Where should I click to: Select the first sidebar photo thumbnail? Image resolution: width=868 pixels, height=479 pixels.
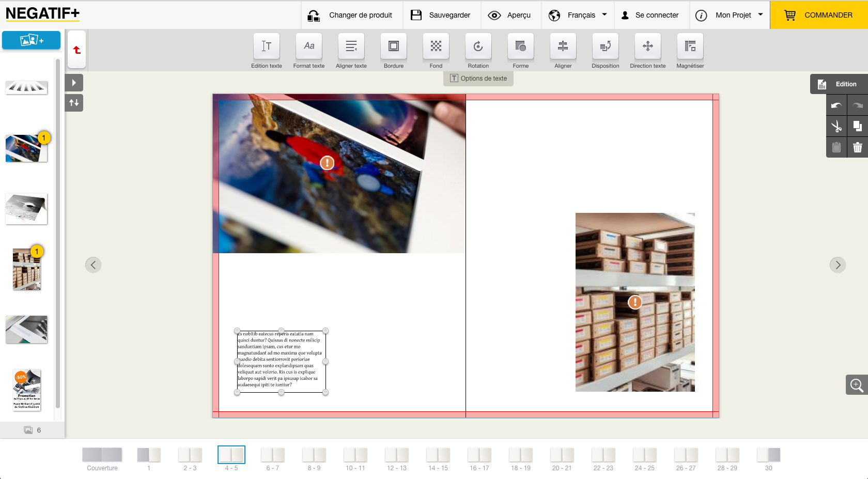[x=26, y=87]
